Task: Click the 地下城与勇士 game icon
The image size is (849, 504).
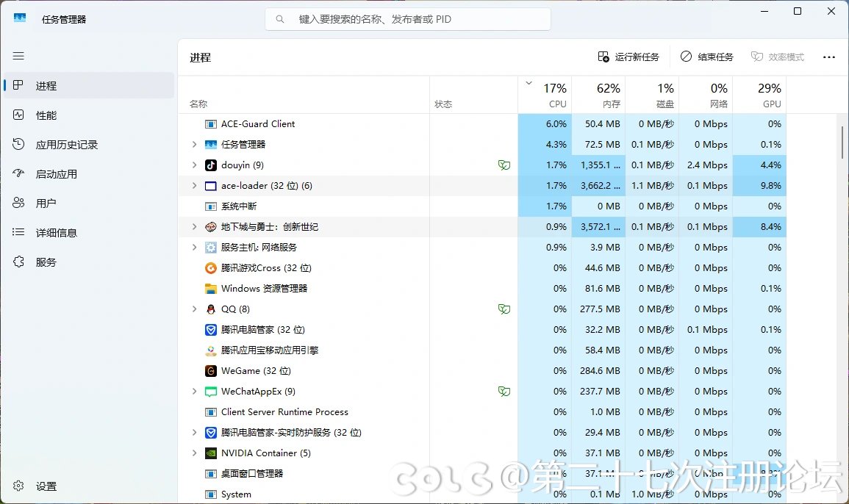Action: point(211,227)
